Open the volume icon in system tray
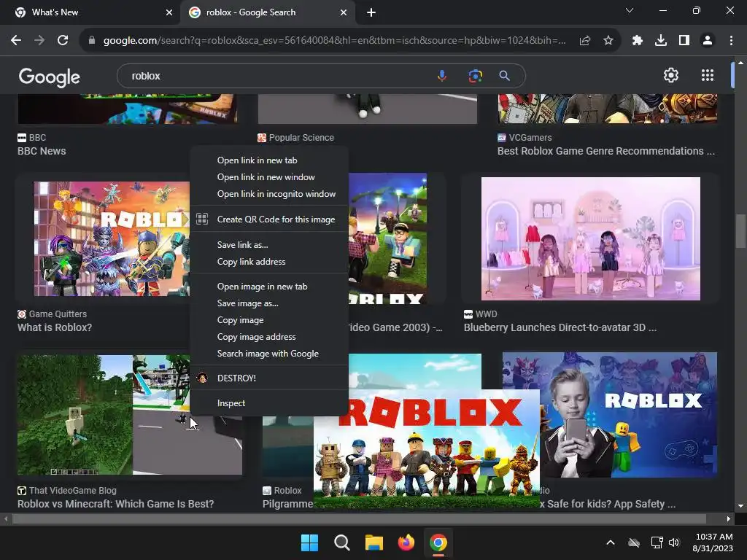Image resolution: width=747 pixels, height=560 pixels. 673,542
